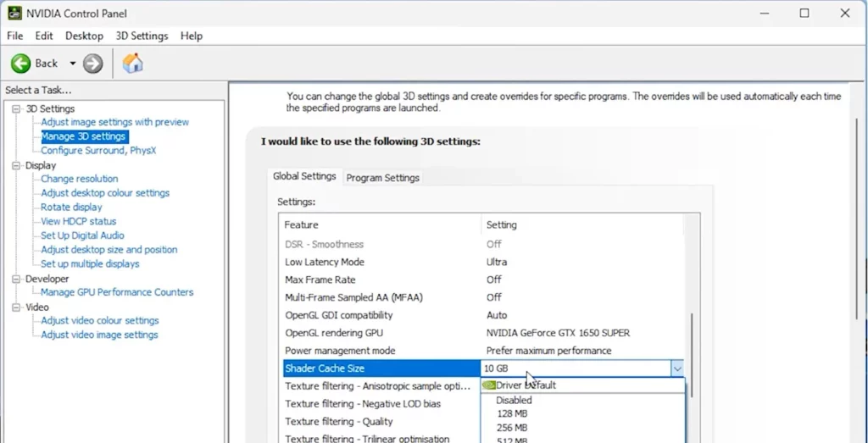Select the Low Latency Mode row

(325, 262)
